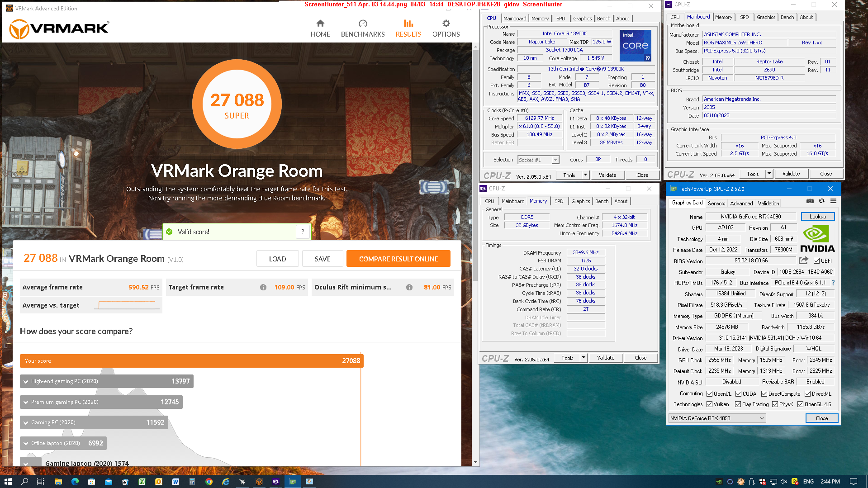Open VRMark Options gear
This screenshot has width=868, height=488.
click(446, 24)
